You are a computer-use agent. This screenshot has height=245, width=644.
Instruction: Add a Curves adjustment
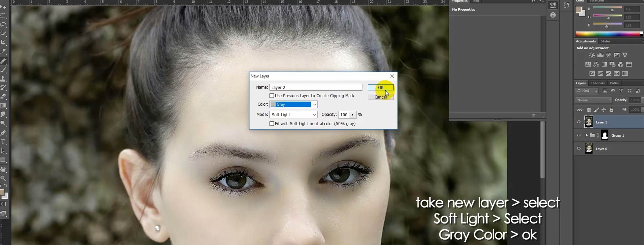608,55
